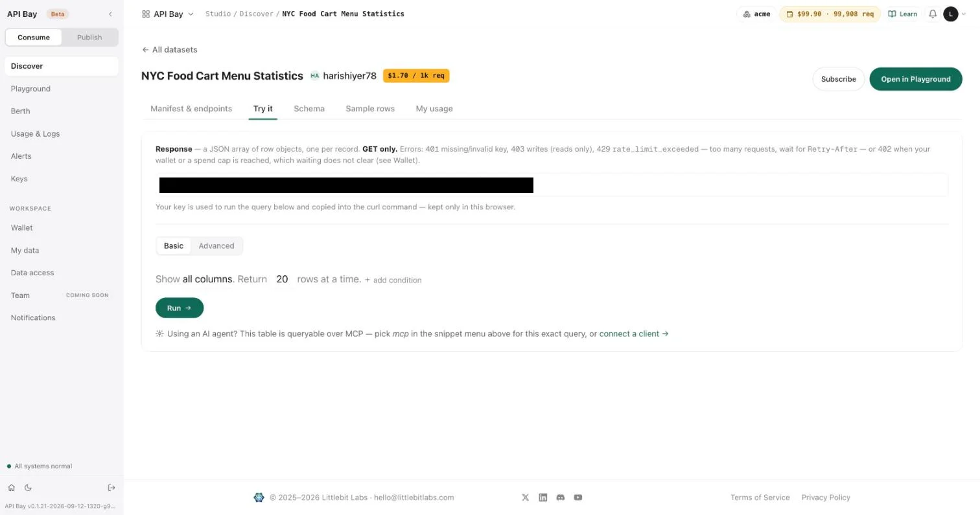Viewport: 980px width, 515px height.
Task: Click the API Bay grid icon
Action: [146, 14]
